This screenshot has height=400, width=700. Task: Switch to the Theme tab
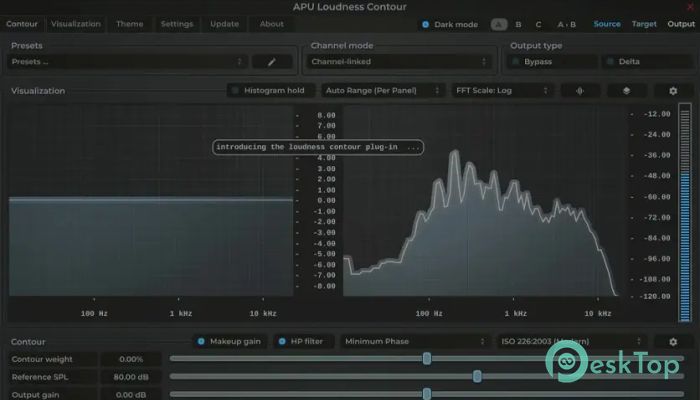129,24
